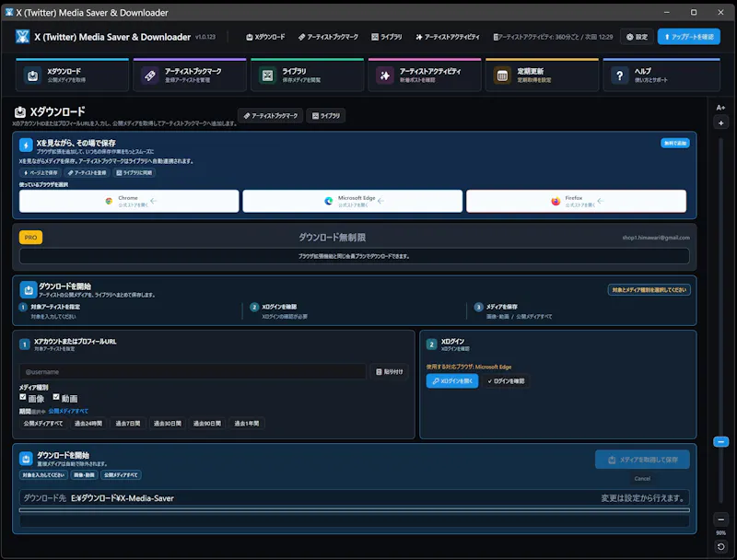
Task: Click the 貼り付け paste button
Action: 389,371
